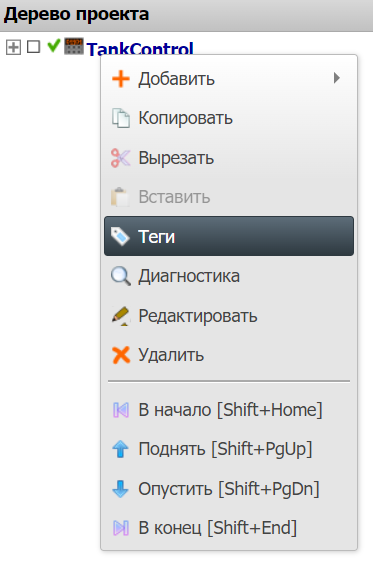Click the tag icon beside Теги

point(120,236)
